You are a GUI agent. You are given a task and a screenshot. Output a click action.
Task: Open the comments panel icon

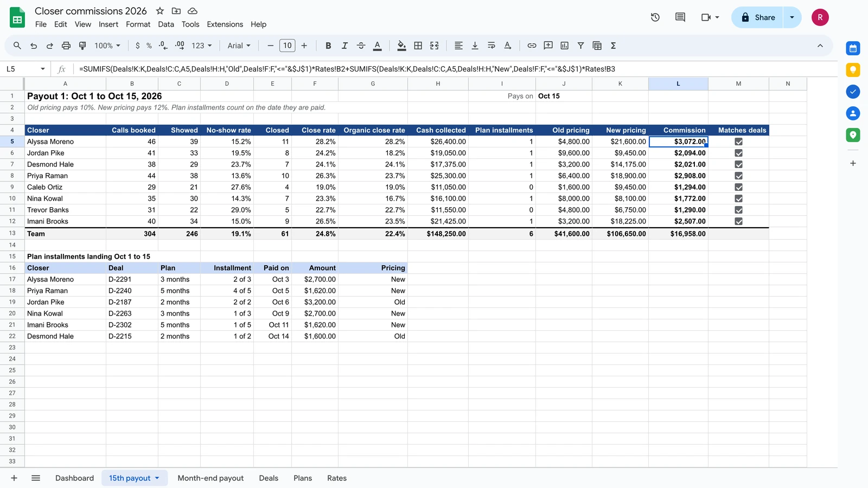[680, 17]
